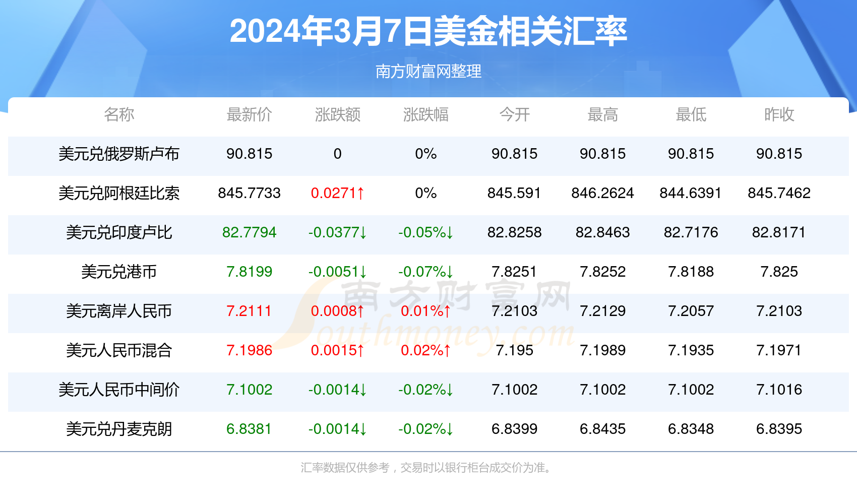This screenshot has width=857, height=504.
Task: Click the title 2024年3月7日美金相关汇率
Action: [x=428, y=31]
